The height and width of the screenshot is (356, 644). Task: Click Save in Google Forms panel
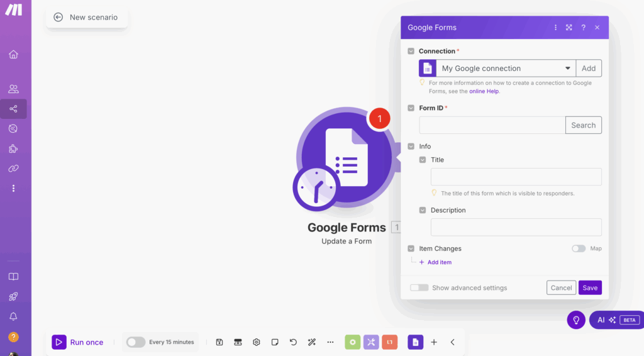pos(590,288)
